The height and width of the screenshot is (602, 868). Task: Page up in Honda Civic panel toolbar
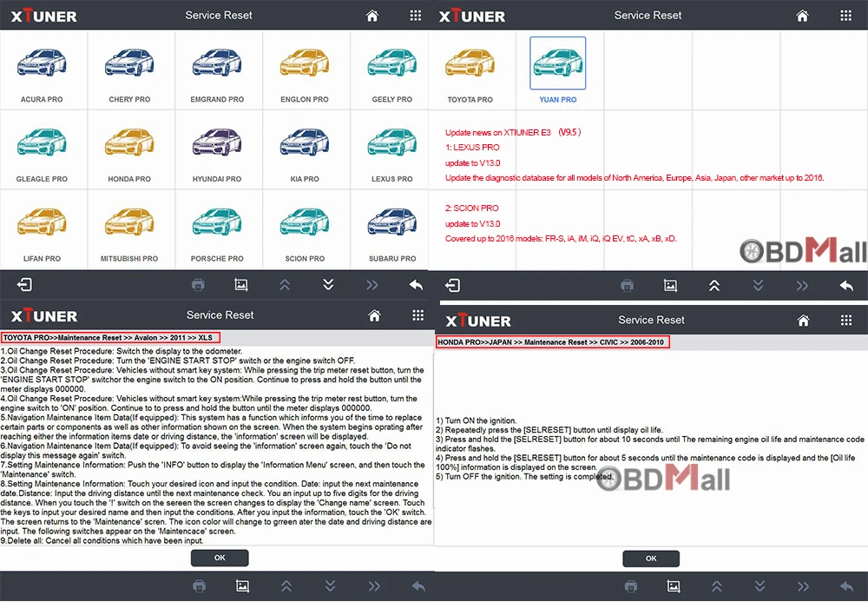pos(716,586)
